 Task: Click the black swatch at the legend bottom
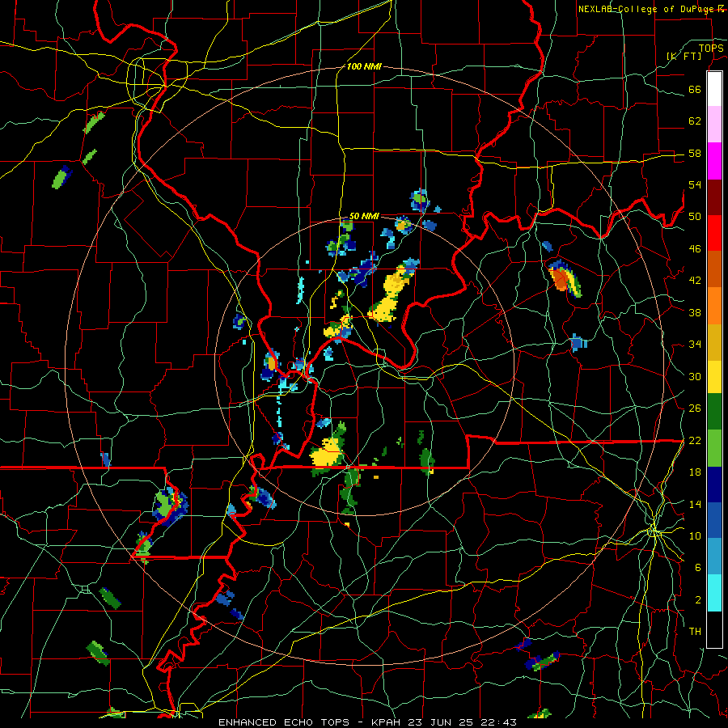coord(714,629)
